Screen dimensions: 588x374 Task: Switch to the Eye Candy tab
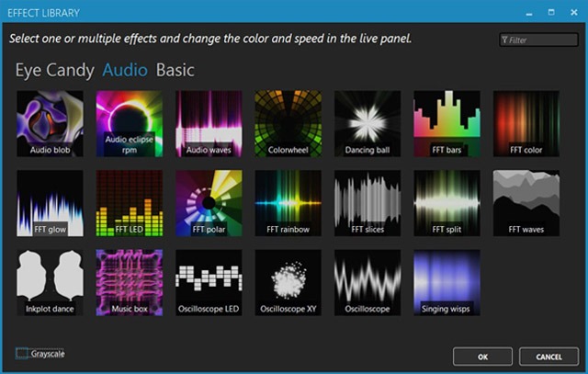tap(55, 70)
